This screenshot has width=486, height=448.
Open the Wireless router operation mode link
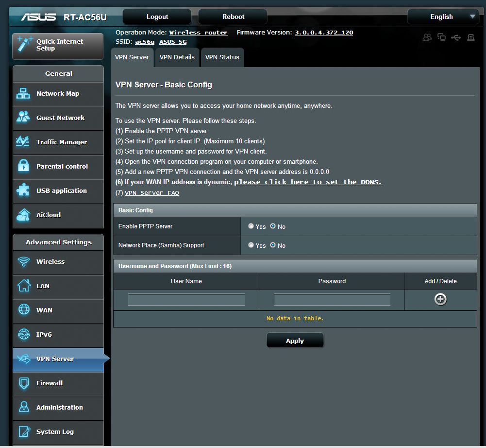coord(198,33)
